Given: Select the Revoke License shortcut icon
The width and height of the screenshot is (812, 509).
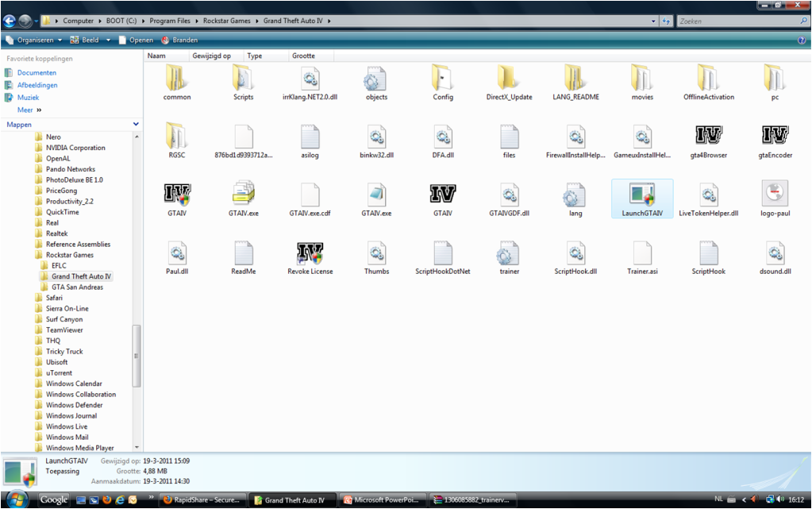Looking at the screenshot, I should pos(310,257).
